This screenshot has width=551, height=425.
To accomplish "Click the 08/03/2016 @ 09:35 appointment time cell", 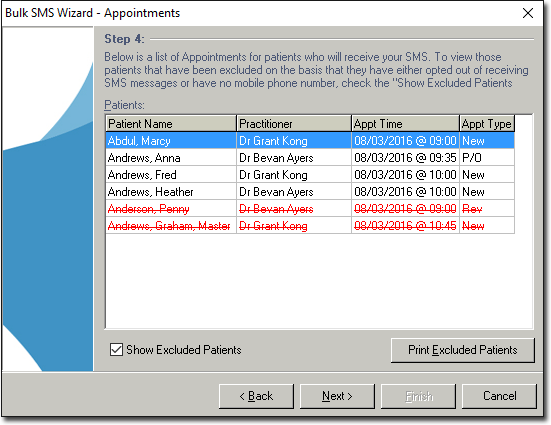I will click(405, 157).
